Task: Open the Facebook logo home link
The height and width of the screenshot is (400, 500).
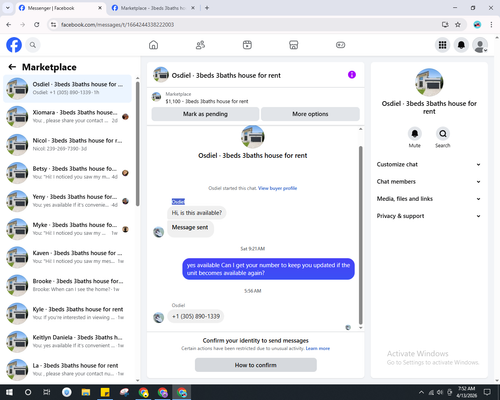Action: pos(14,45)
